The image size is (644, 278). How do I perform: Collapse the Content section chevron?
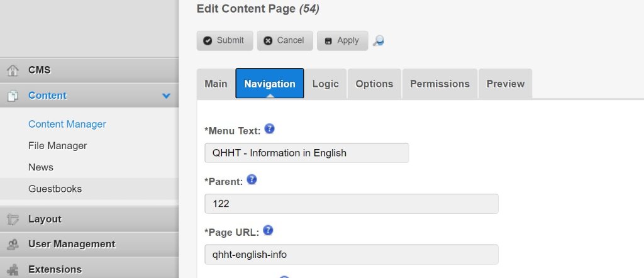166,96
